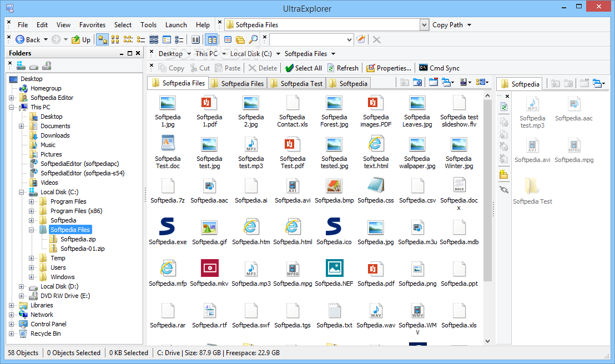Open the Tools menu

pyautogui.click(x=148, y=25)
